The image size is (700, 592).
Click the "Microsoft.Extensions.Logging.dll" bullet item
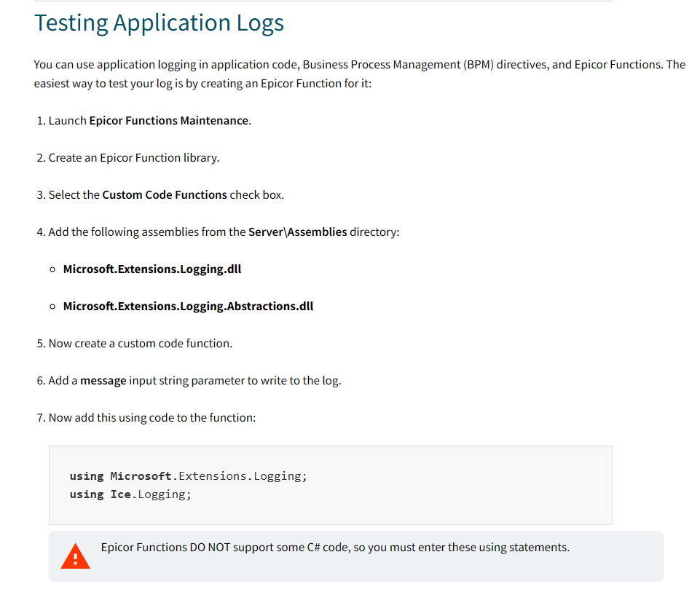[152, 269]
